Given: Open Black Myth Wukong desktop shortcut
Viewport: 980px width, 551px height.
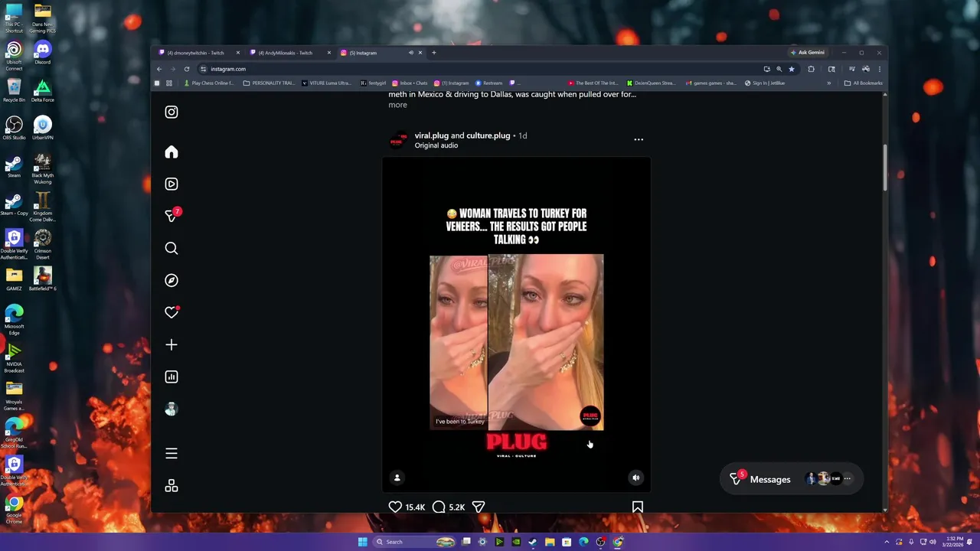Looking at the screenshot, I should [43, 168].
